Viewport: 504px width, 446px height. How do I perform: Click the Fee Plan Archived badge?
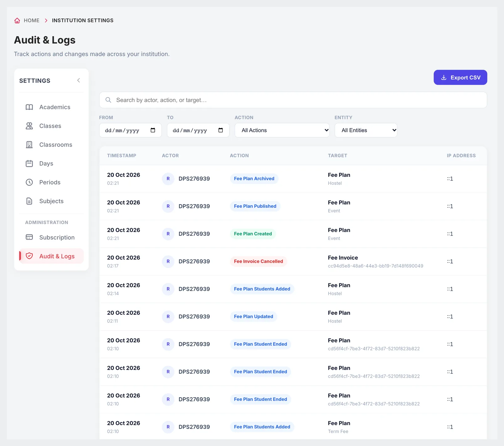tap(254, 179)
